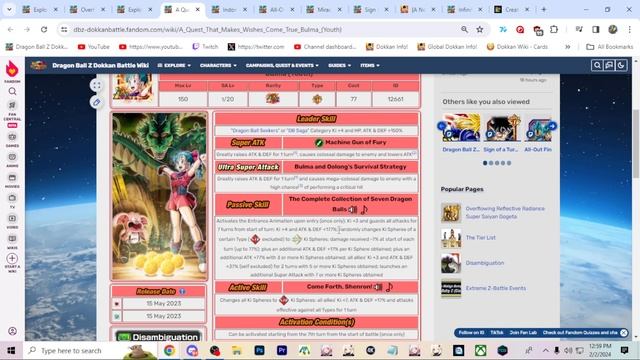This screenshot has width=640, height=360.
Task: Play the Active Skill music note icon
Action: 389,287
